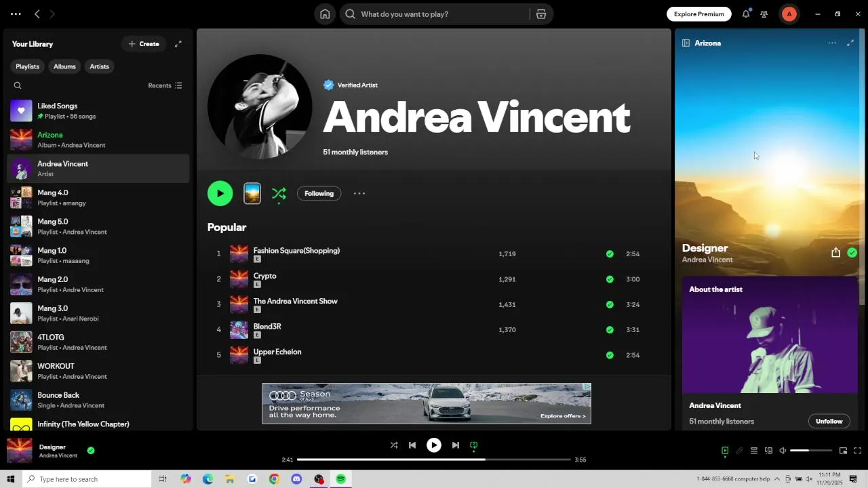The image size is (868, 488).
Task: Open the Browse icon in search bar
Action: (x=541, y=14)
